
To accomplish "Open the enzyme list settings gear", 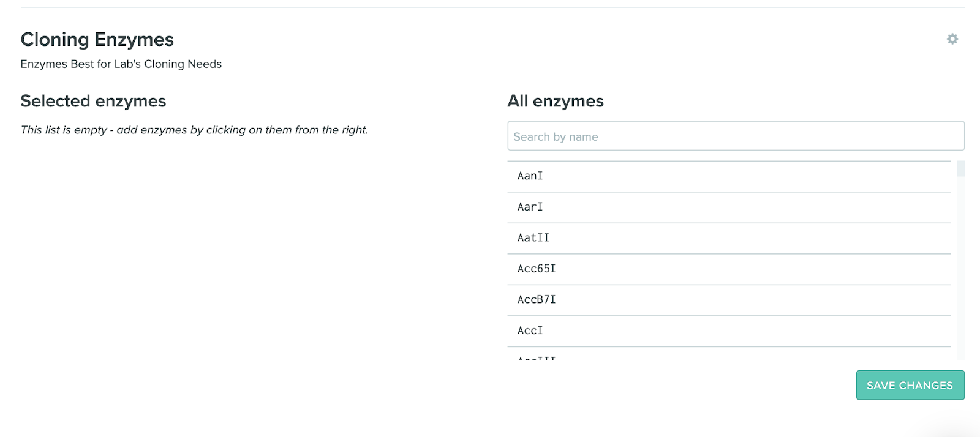I will coord(952,39).
